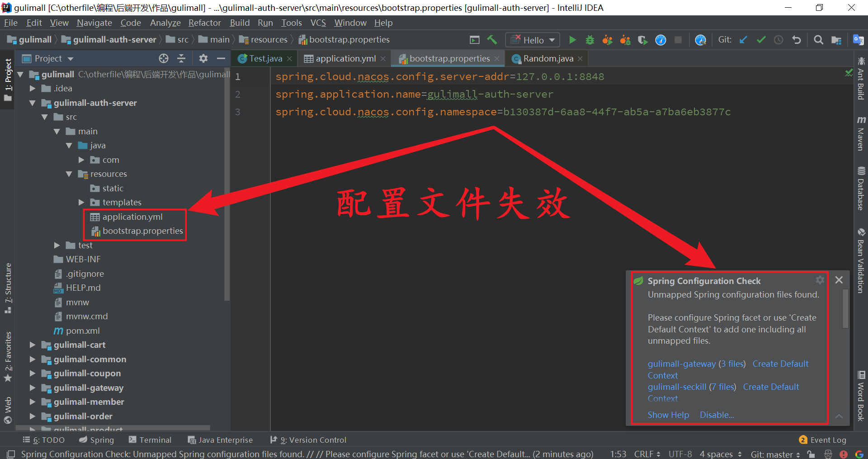Open Project panel gear settings
The image size is (868, 459).
coord(203,58)
